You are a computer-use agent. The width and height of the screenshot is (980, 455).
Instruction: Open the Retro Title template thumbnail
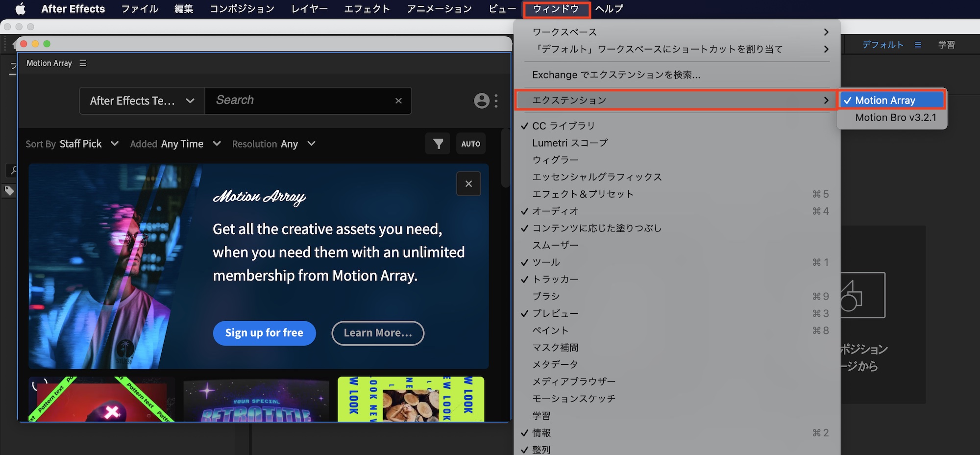pos(256,399)
